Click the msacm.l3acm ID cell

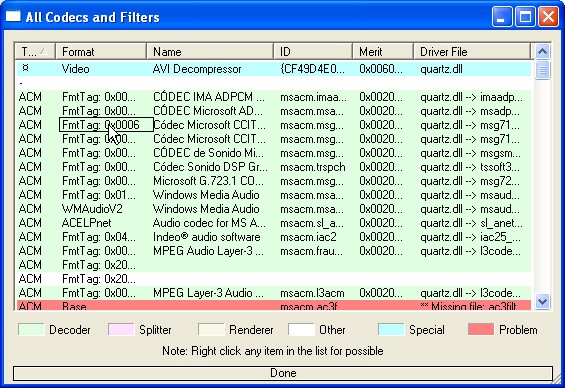tap(312, 293)
